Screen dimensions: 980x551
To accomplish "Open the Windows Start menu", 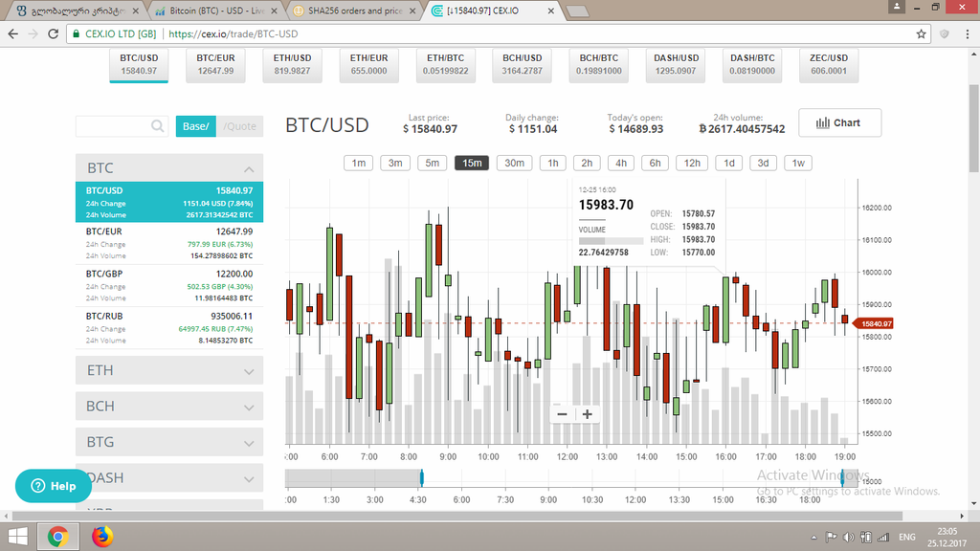I will tap(17, 537).
